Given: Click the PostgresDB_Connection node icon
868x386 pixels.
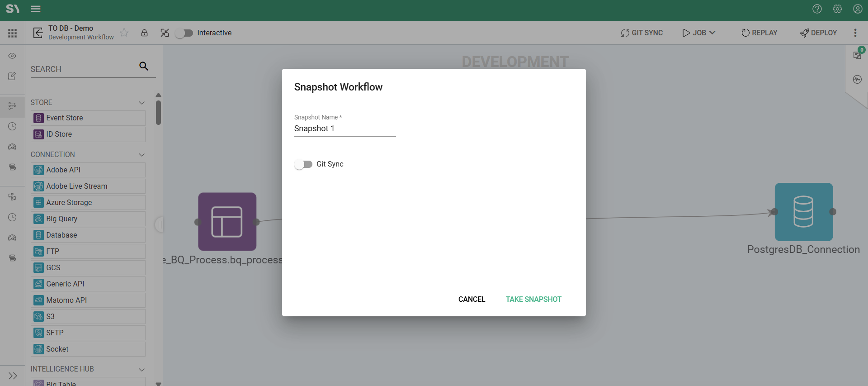Looking at the screenshot, I should (803, 212).
